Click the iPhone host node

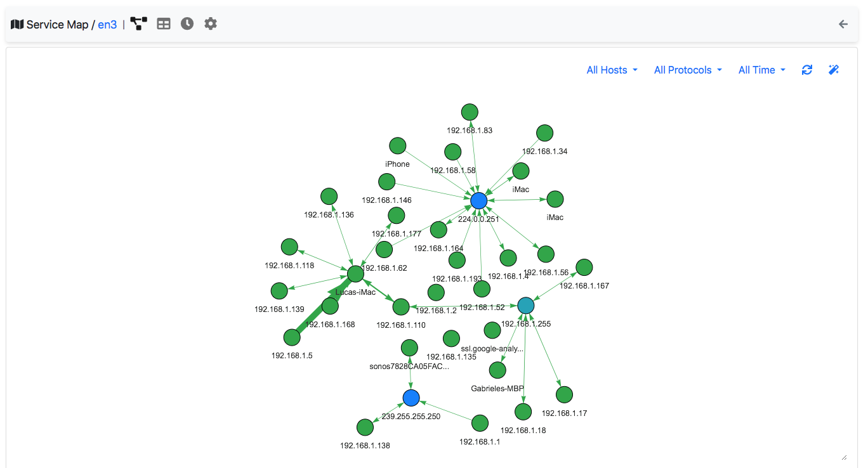(397, 145)
